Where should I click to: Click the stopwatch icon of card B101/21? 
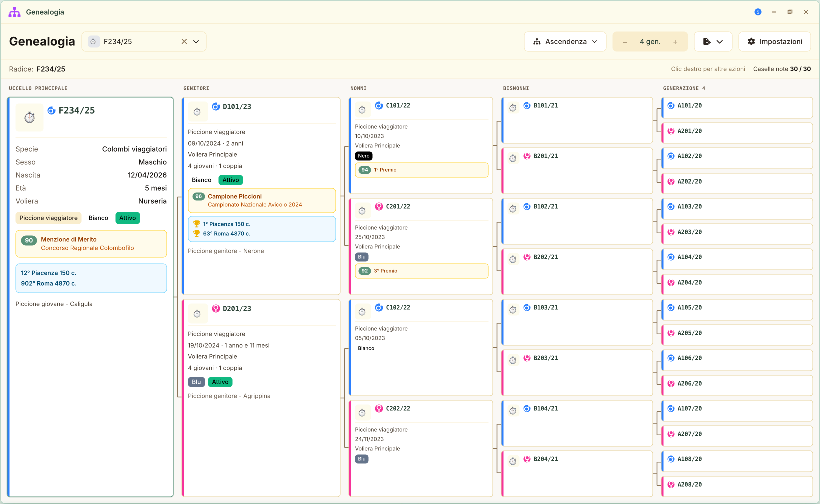click(x=513, y=108)
